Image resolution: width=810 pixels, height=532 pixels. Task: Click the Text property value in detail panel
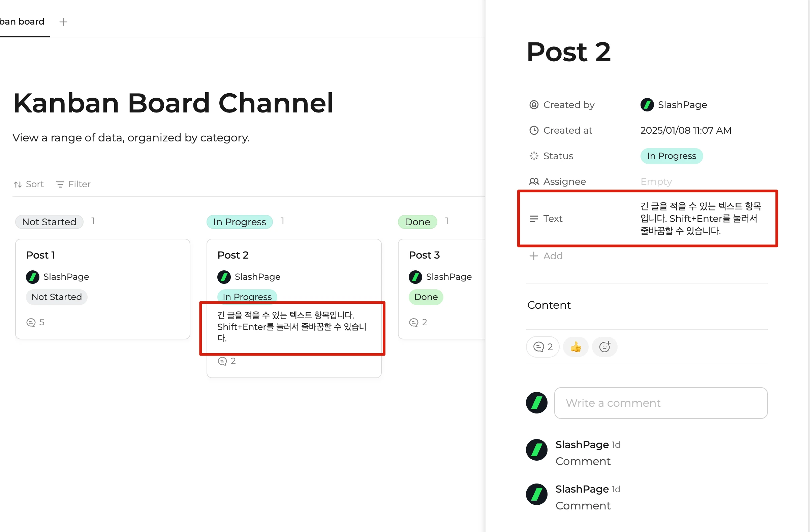pos(700,219)
